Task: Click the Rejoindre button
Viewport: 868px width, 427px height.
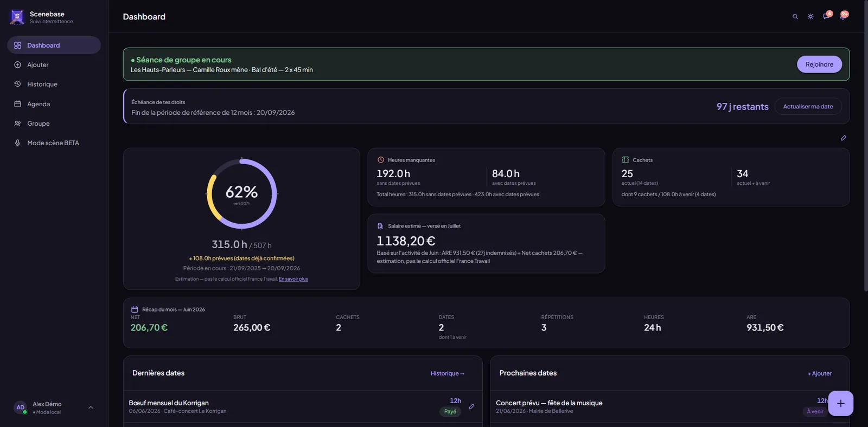Action: pyautogui.click(x=819, y=64)
